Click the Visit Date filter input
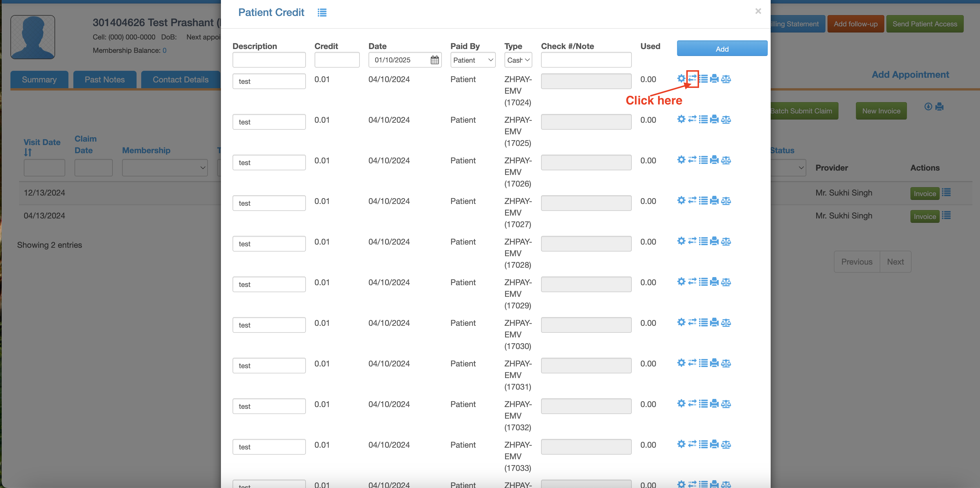The image size is (980, 488). point(44,167)
